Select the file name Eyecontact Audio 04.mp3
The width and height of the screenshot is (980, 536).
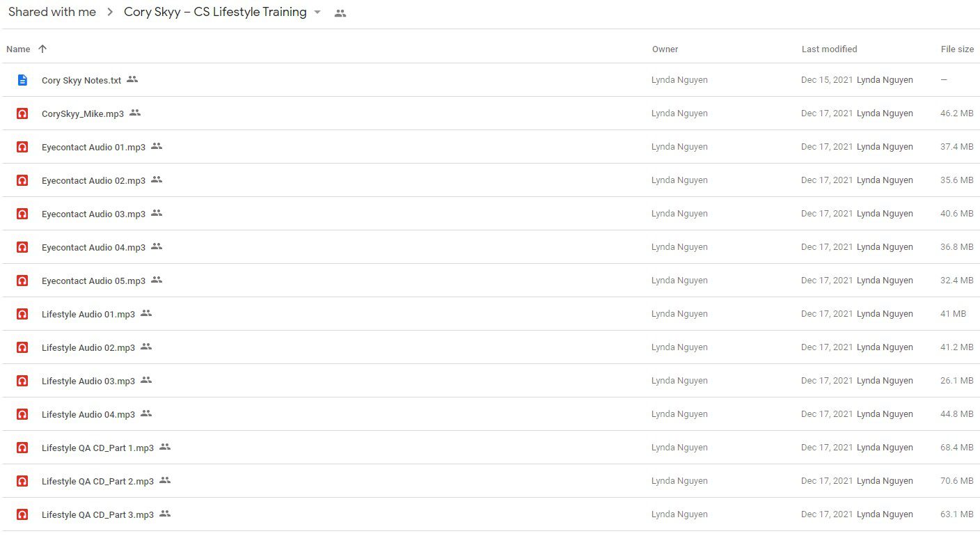(x=93, y=247)
